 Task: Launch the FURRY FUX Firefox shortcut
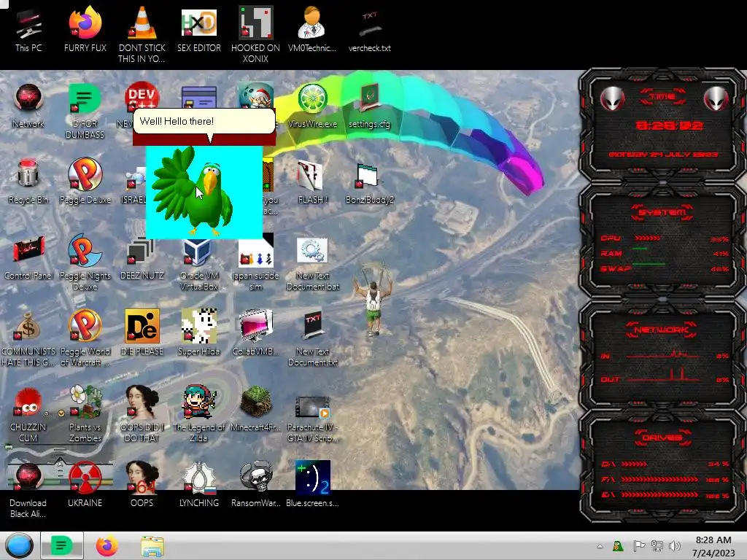pos(85,29)
